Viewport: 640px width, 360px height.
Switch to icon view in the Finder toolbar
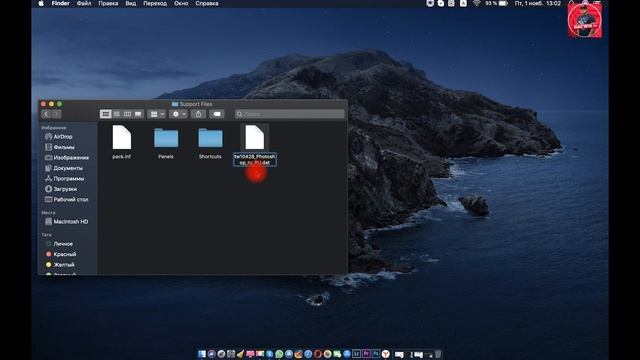[105, 114]
